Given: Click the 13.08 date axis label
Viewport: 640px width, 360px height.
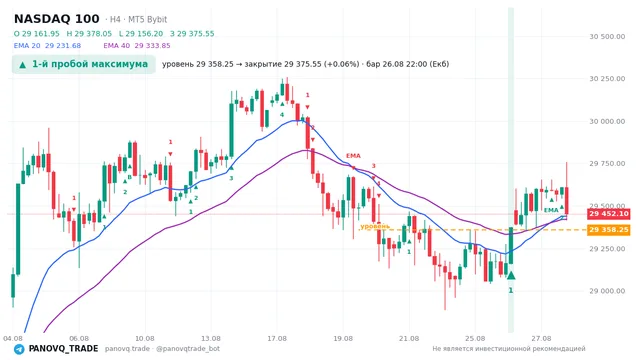Looking at the screenshot, I should (x=211, y=338).
